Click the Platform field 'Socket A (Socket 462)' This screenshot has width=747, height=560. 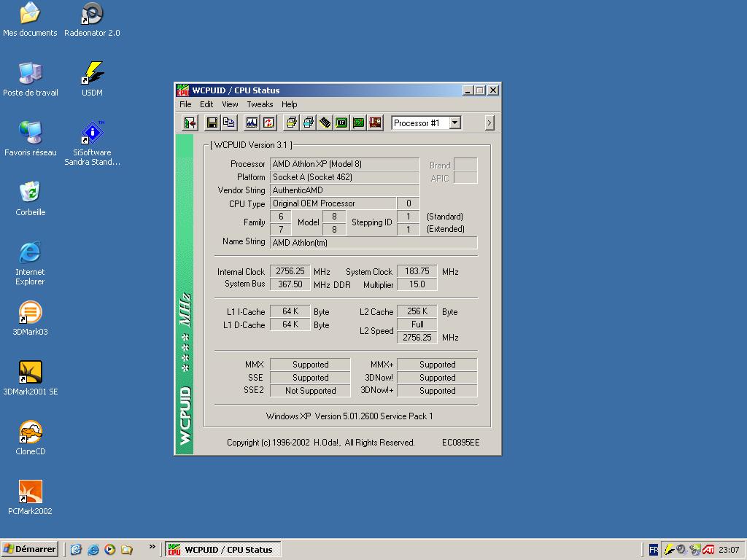click(344, 177)
